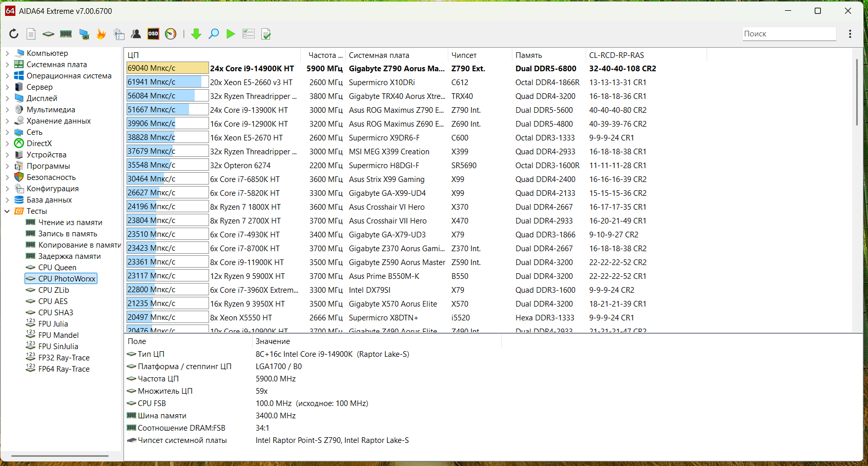Open the CPU AES benchmark
Image resolution: width=868 pixels, height=466 pixels.
click(x=53, y=301)
